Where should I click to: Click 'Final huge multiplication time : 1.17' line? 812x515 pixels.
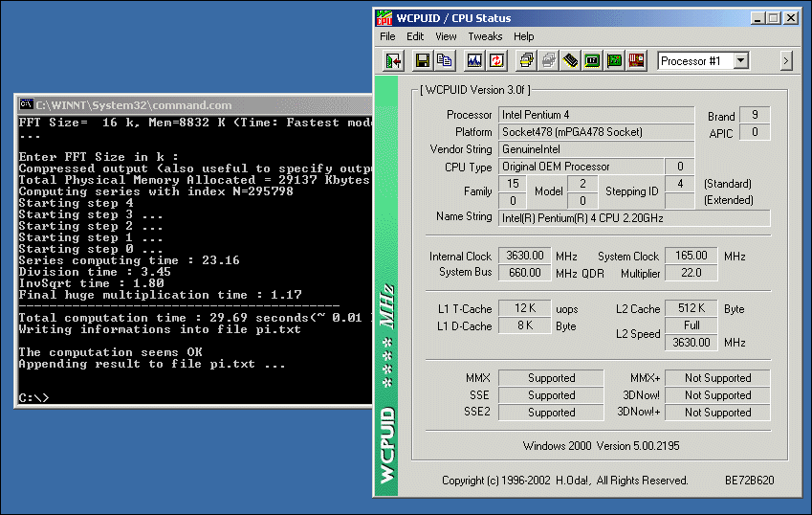[x=160, y=294]
